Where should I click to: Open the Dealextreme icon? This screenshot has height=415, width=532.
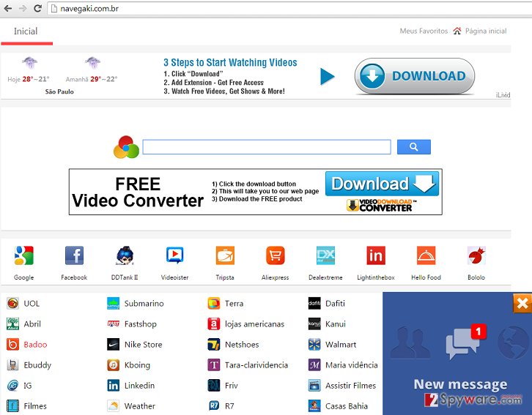pos(325,255)
